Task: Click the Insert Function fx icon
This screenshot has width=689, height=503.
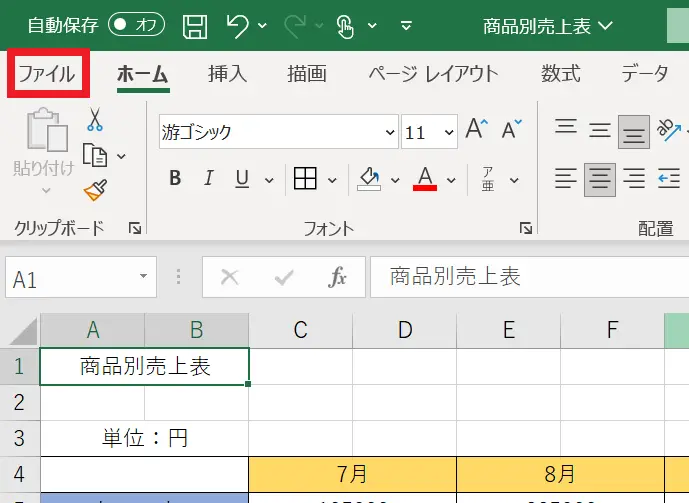Action: point(337,277)
